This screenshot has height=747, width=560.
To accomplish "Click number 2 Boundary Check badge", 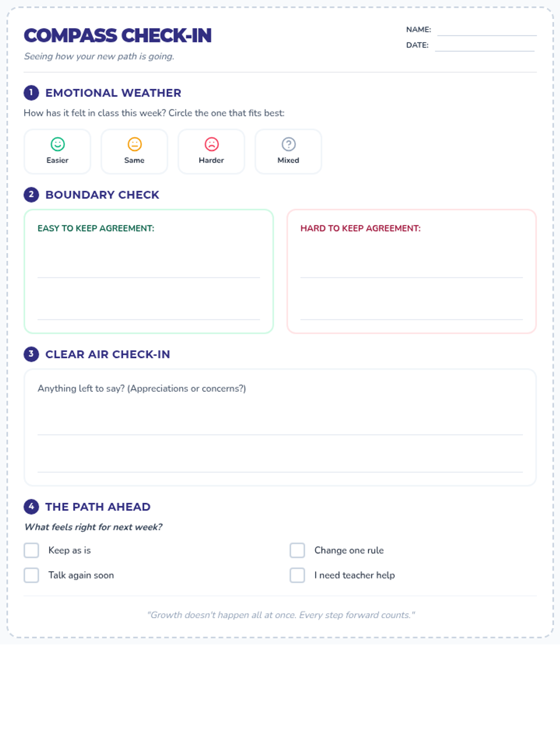I will tap(31, 194).
